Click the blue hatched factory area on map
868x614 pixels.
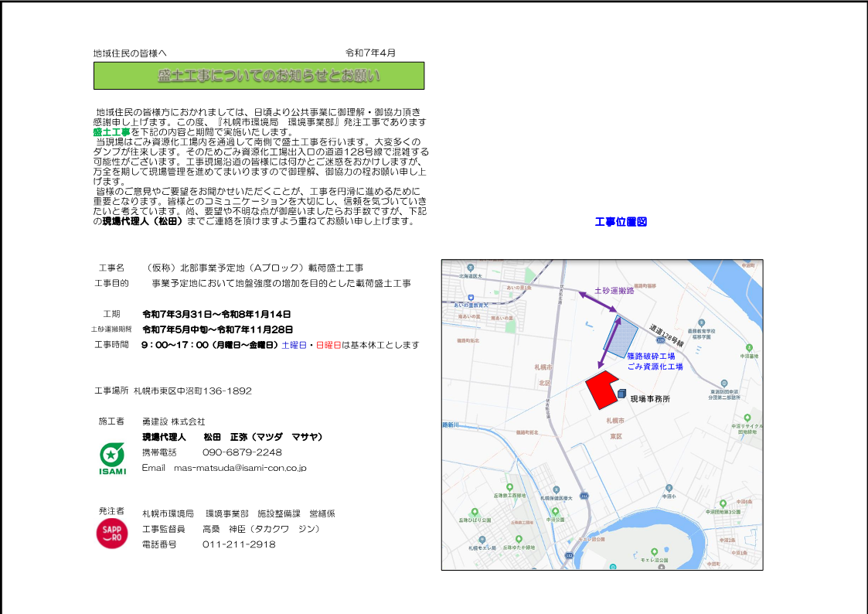(621, 337)
